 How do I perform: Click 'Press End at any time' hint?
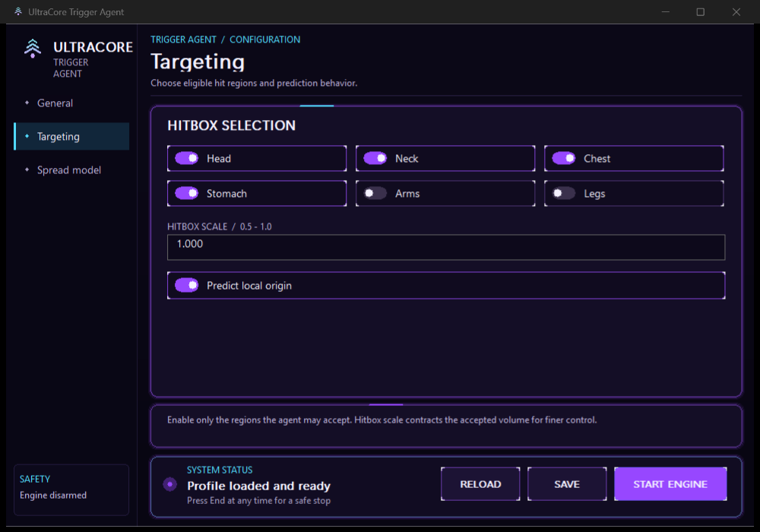pos(259,501)
